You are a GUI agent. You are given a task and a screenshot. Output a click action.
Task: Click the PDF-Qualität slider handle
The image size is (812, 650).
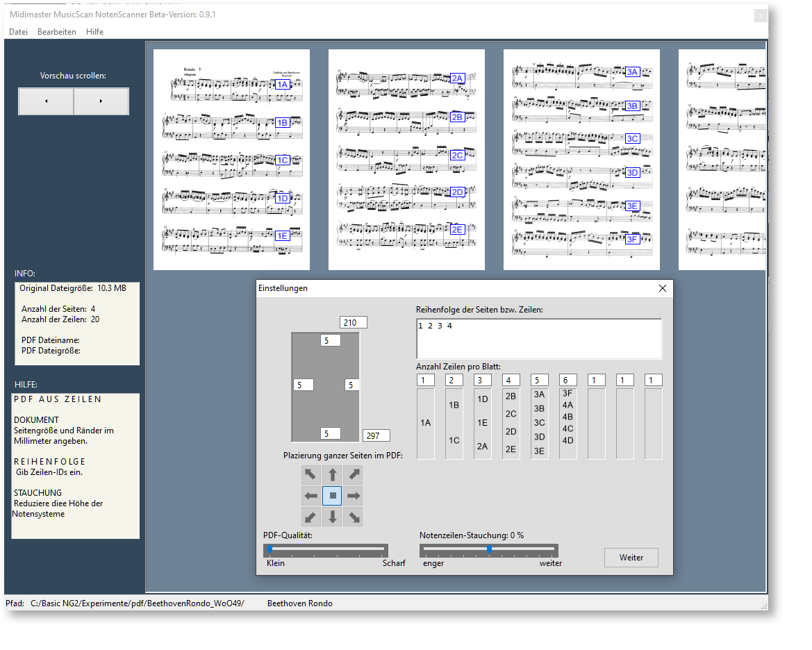[x=270, y=549]
